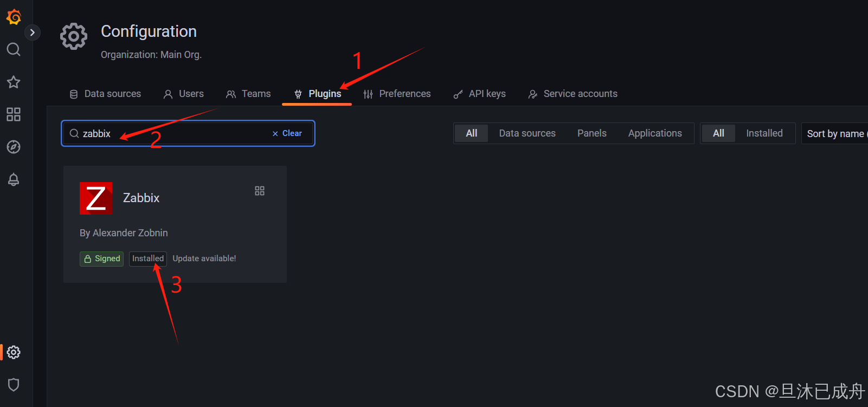Click the red Zabbix Z logo
Viewport: 868px width, 407px height.
pyautogui.click(x=96, y=198)
